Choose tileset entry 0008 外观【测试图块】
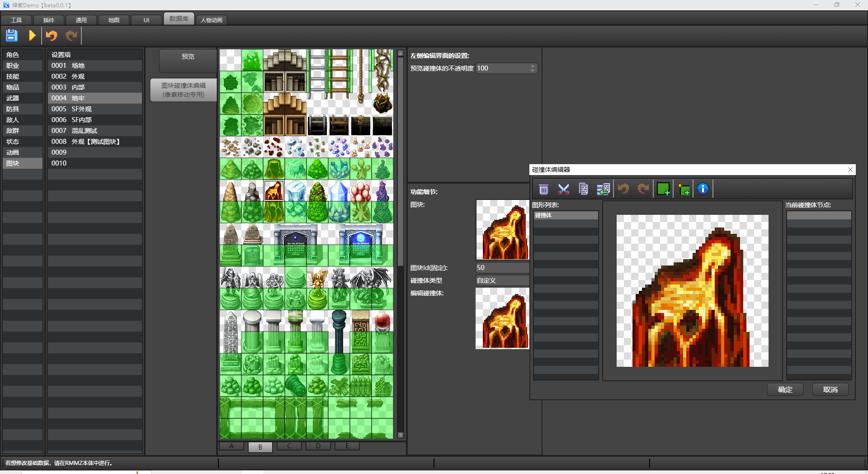 tap(95, 142)
